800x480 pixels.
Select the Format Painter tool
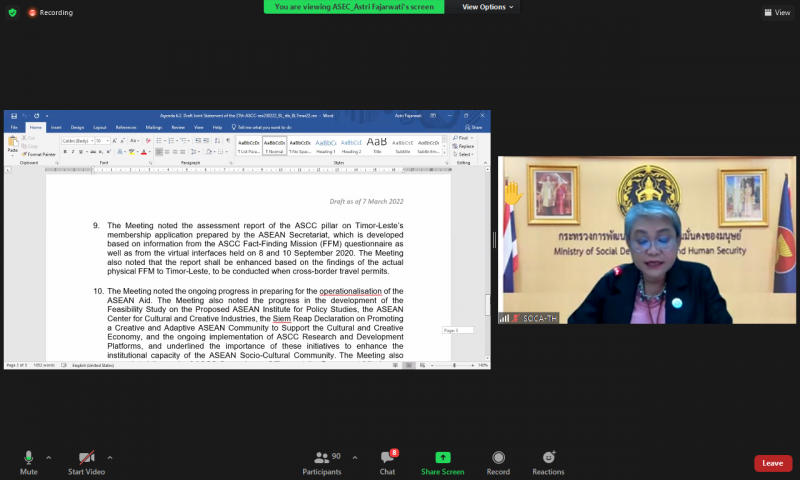[x=39, y=154]
